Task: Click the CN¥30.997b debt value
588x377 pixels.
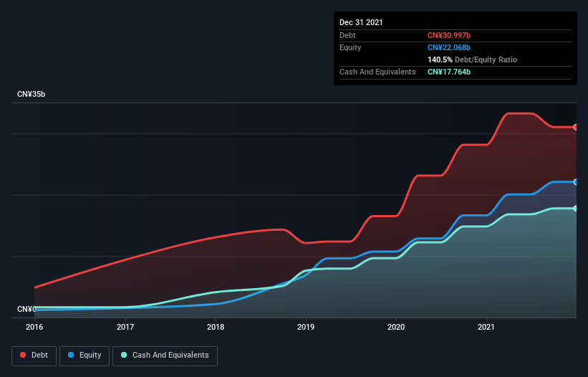Action: (449, 35)
